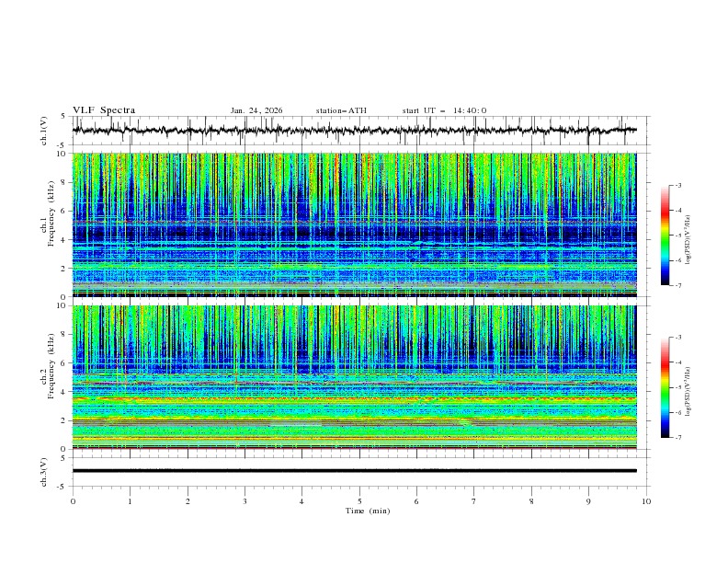Click time axis tick label '10'
Screen dimensions: 728x563
tap(646, 501)
